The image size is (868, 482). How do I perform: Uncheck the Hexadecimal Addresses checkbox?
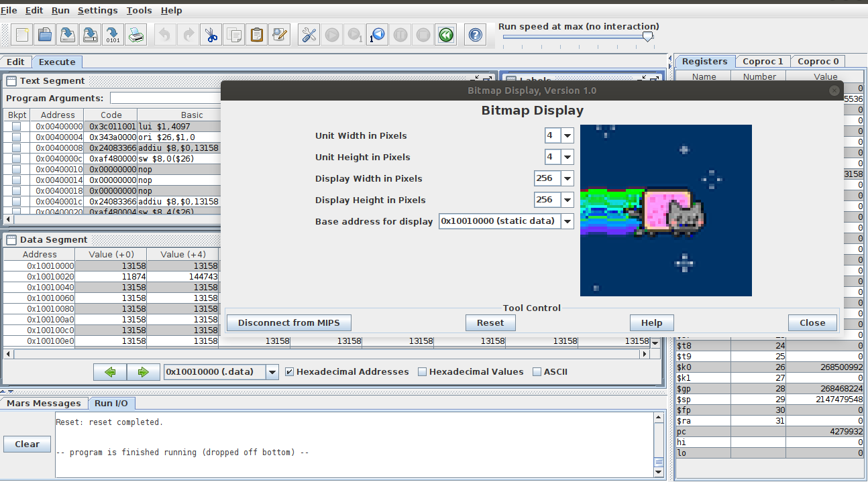point(290,371)
